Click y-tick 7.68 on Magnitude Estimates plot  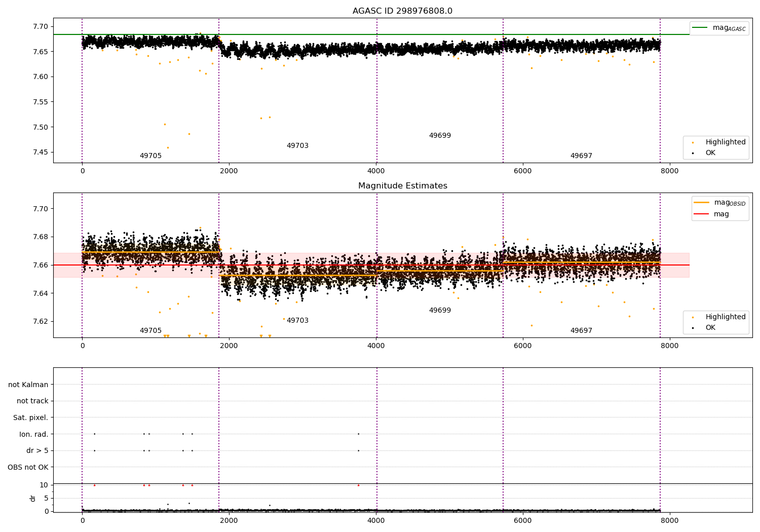(41, 237)
